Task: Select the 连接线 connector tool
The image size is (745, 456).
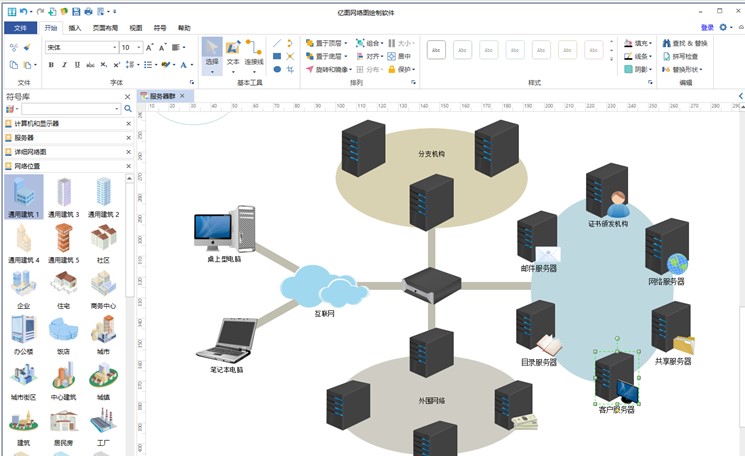Action: (254, 56)
